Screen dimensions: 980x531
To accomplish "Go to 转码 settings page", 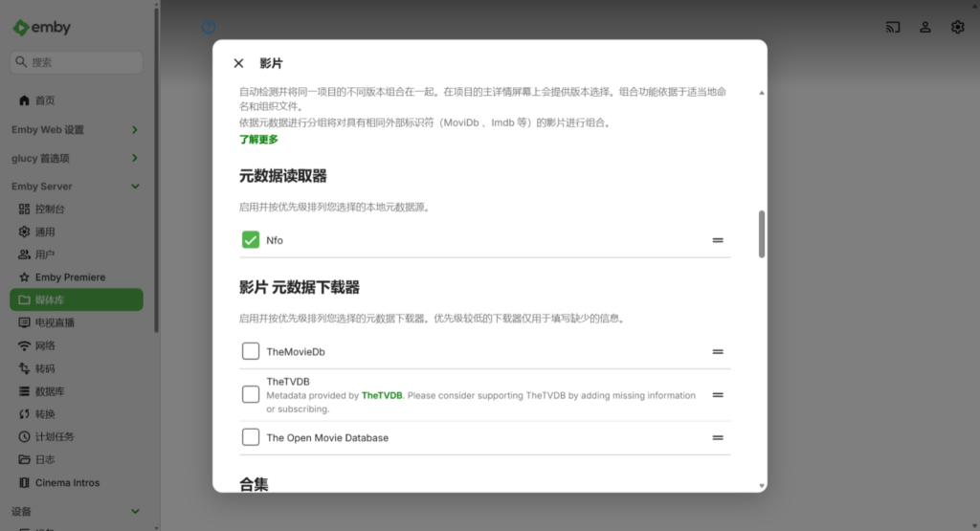I will pyautogui.click(x=45, y=368).
